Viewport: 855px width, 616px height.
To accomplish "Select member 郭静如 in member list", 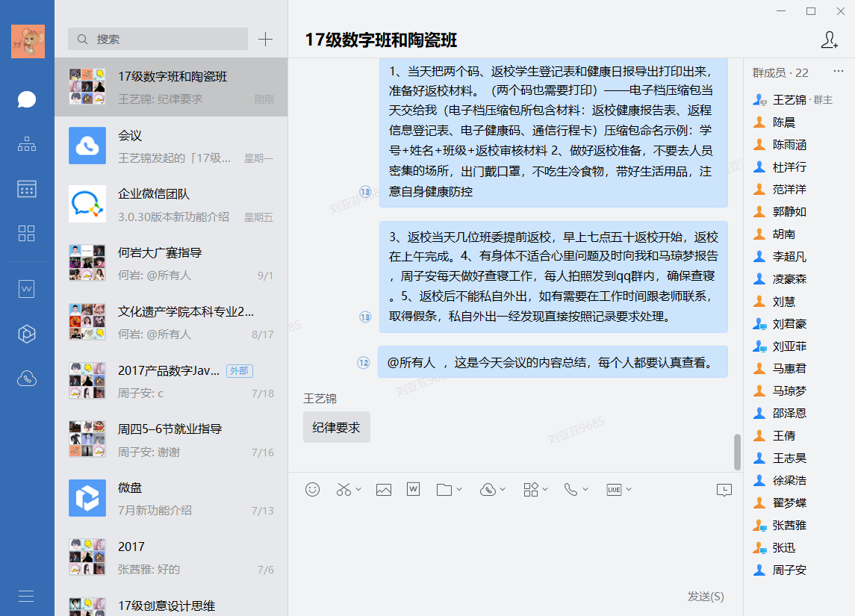I will pyautogui.click(x=799, y=211).
